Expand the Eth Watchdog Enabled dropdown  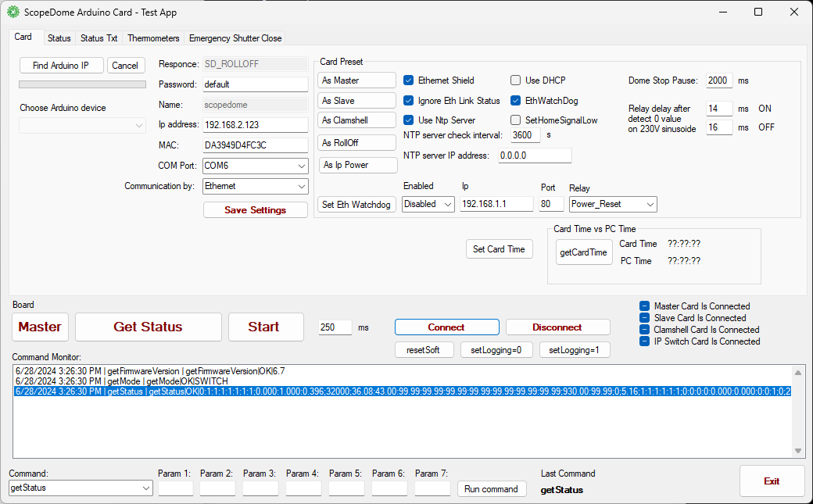428,204
